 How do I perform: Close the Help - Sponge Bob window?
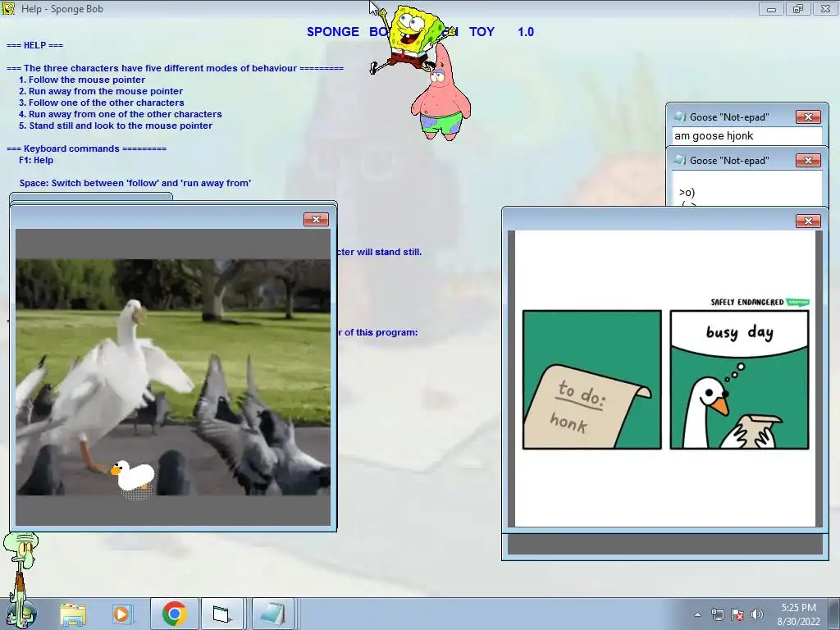click(x=825, y=8)
